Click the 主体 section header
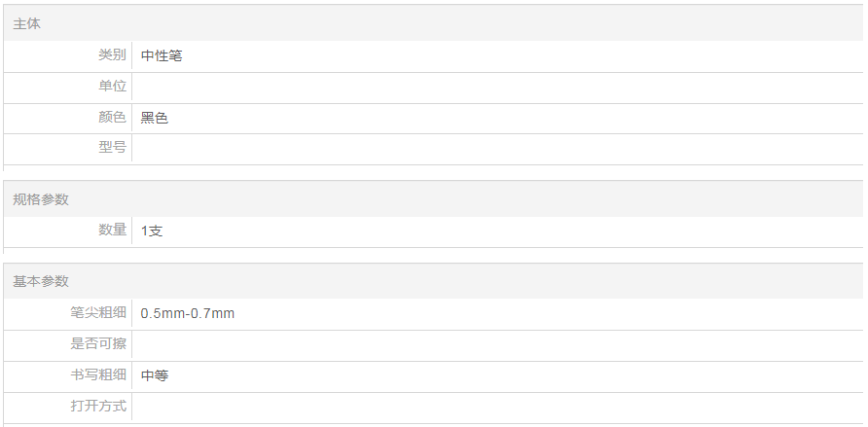The height and width of the screenshot is (427, 868). click(x=27, y=23)
